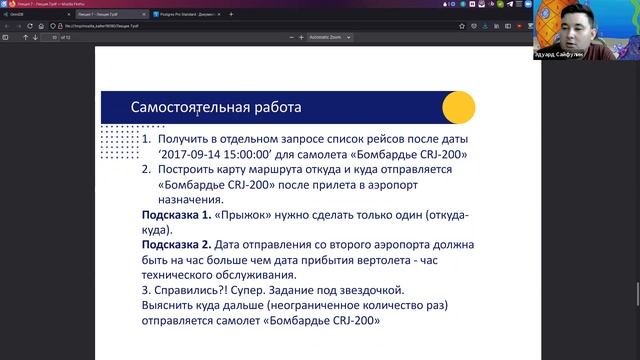Click the line 'Выяснить куда дальше (неограниченное количество раз)'
Viewport: 640px width, 360px height.
[x=295, y=305]
